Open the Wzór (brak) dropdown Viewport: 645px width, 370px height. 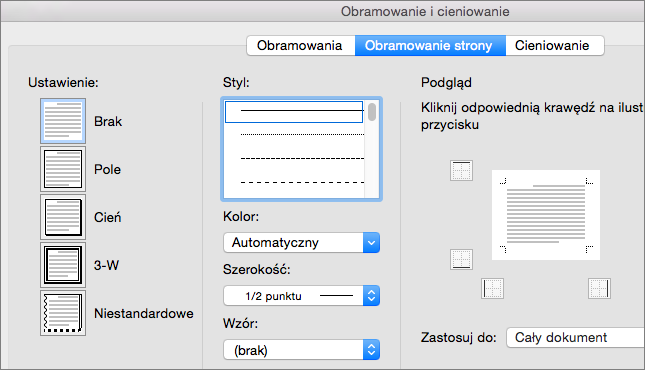pos(301,350)
